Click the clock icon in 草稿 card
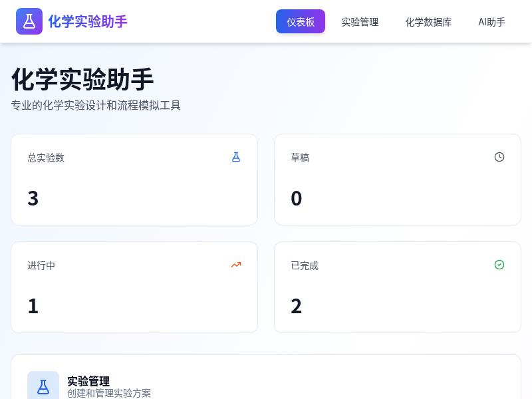The width and height of the screenshot is (532, 399). pyautogui.click(x=499, y=157)
